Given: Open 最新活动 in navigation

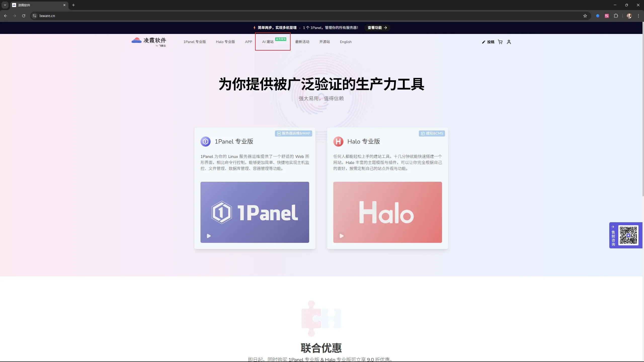Looking at the screenshot, I should (302, 42).
